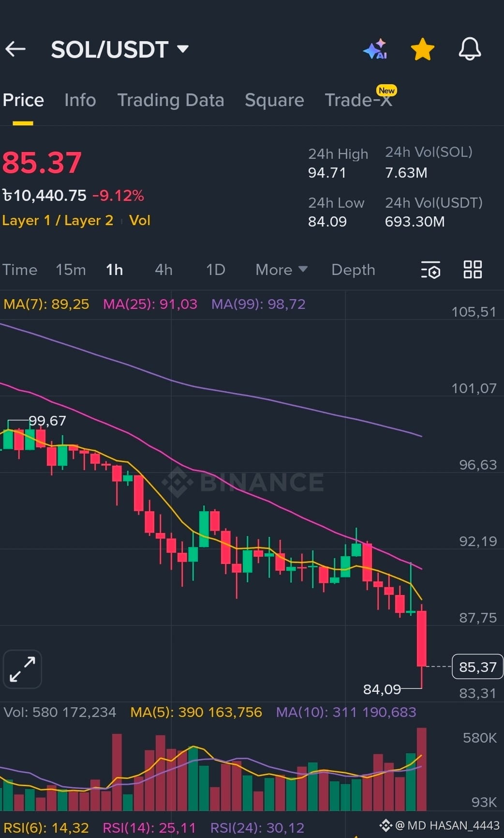Tap the 24h High value 94.71
504x838 pixels.
pos(327,173)
